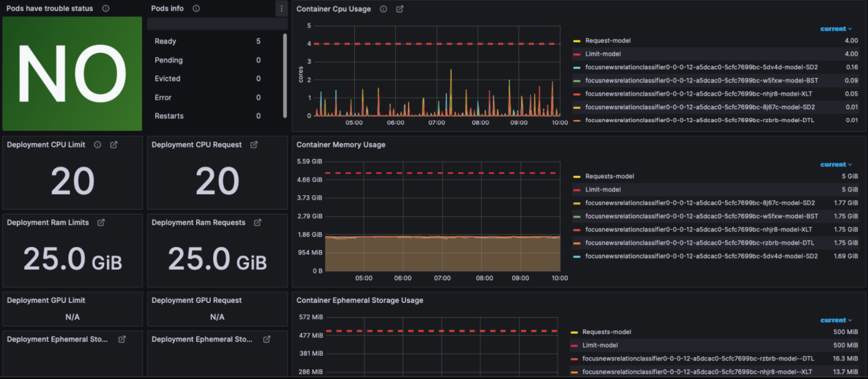
Task: Toggle rzbrb-model-DTL series in Cpu Usage legend
Action: [x=700, y=120]
